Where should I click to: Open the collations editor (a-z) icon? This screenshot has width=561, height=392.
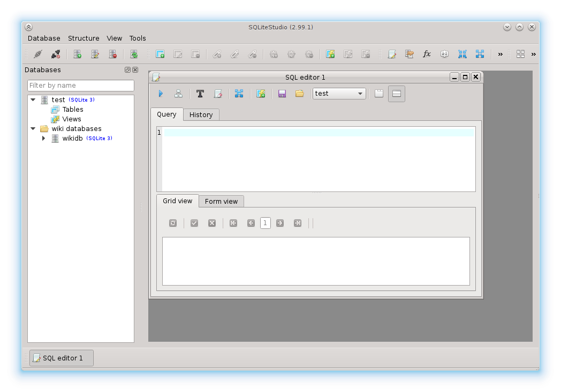point(444,55)
